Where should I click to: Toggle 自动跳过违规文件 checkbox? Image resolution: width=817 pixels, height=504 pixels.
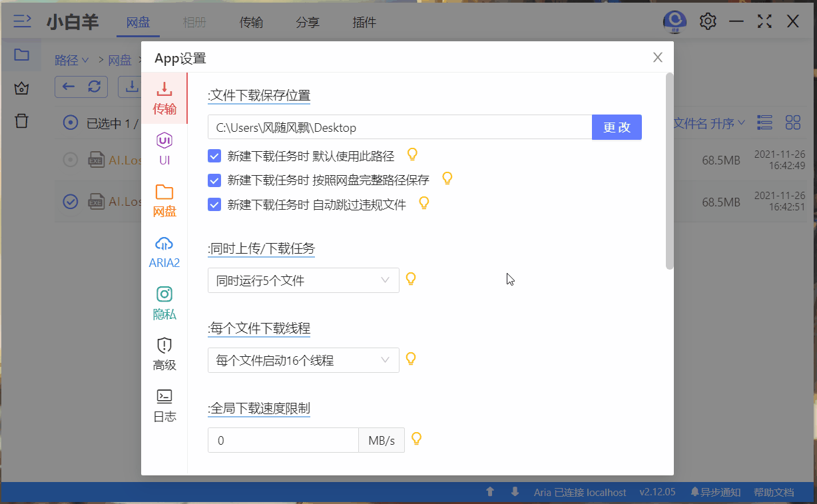click(x=214, y=204)
